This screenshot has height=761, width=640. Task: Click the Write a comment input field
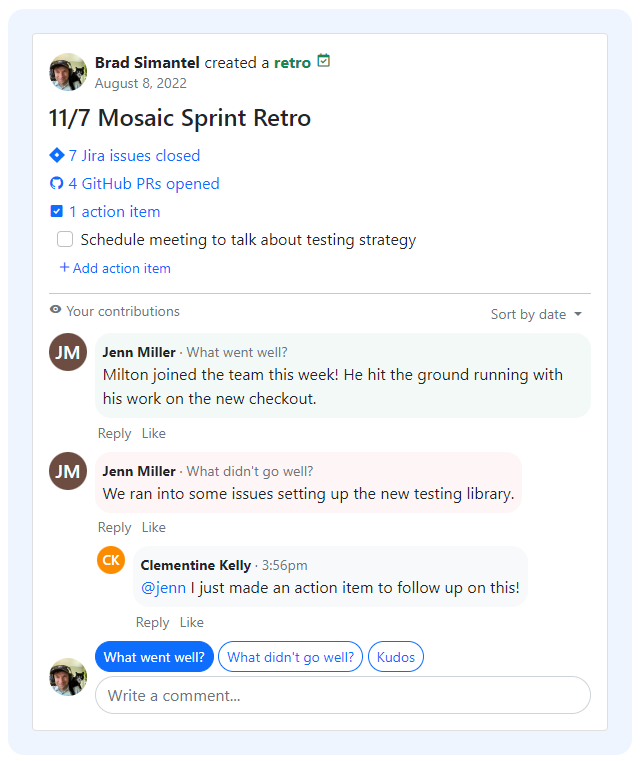(x=342, y=695)
